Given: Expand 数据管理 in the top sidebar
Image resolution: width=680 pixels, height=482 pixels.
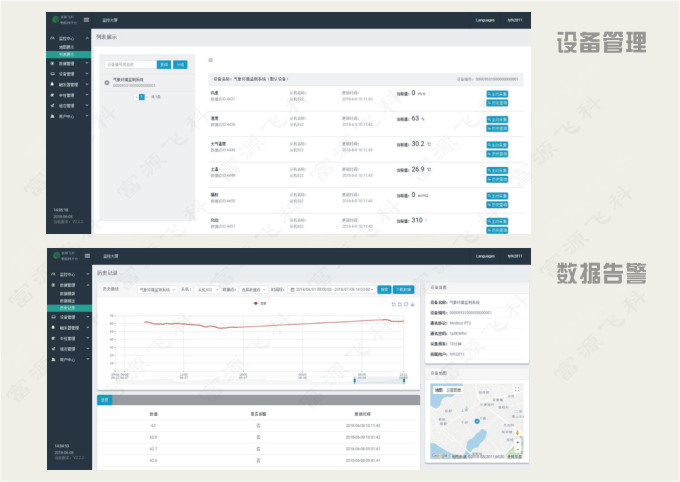Looking at the screenshot, I should (x=68, y=63).
